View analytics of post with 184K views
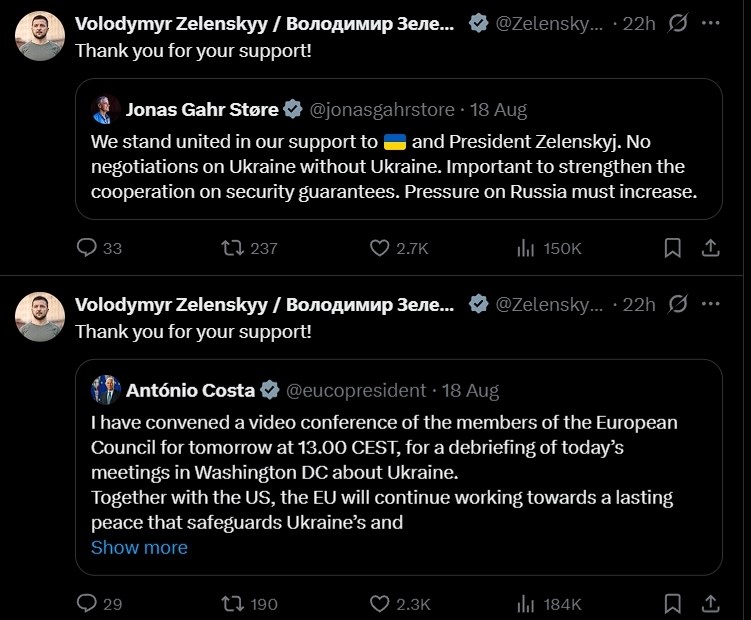Image resolution: width=751 pixels, height=620 pixels. pos(526,603)
